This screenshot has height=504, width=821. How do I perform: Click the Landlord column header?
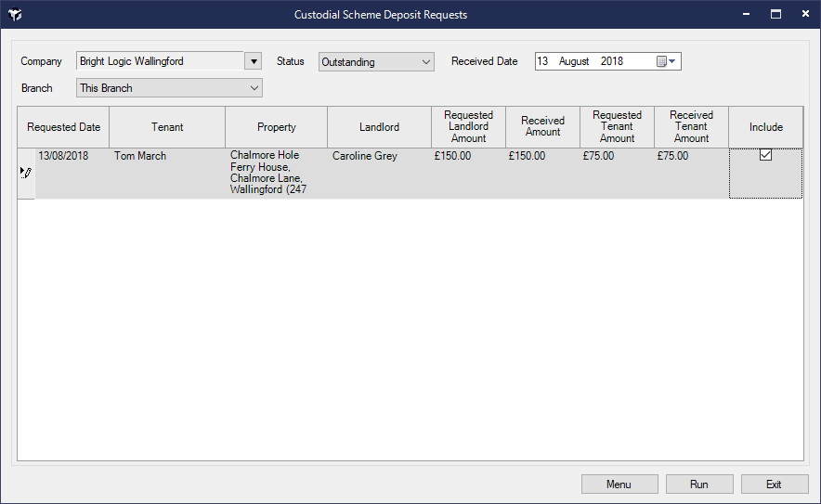(379, 127)
